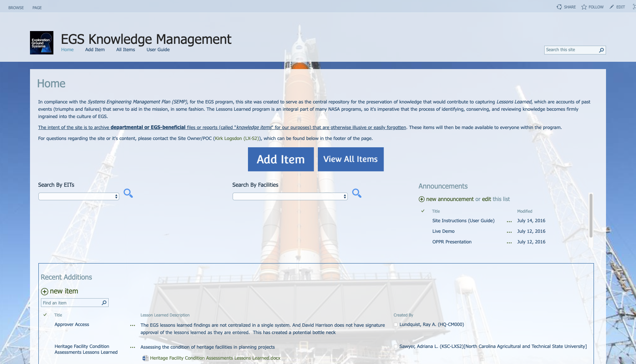Switch to the PAGE ribbon tab

(x=37, y=7)
